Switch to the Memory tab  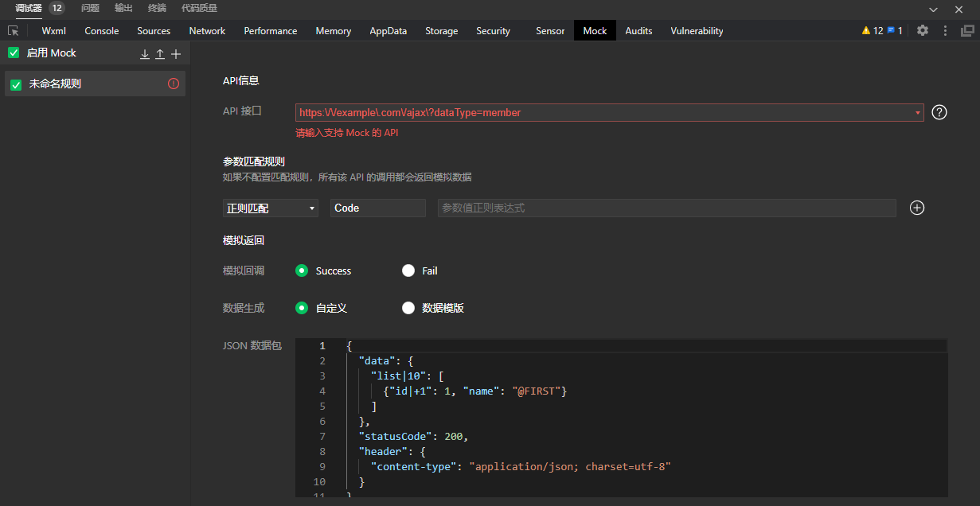pos(333,31)
